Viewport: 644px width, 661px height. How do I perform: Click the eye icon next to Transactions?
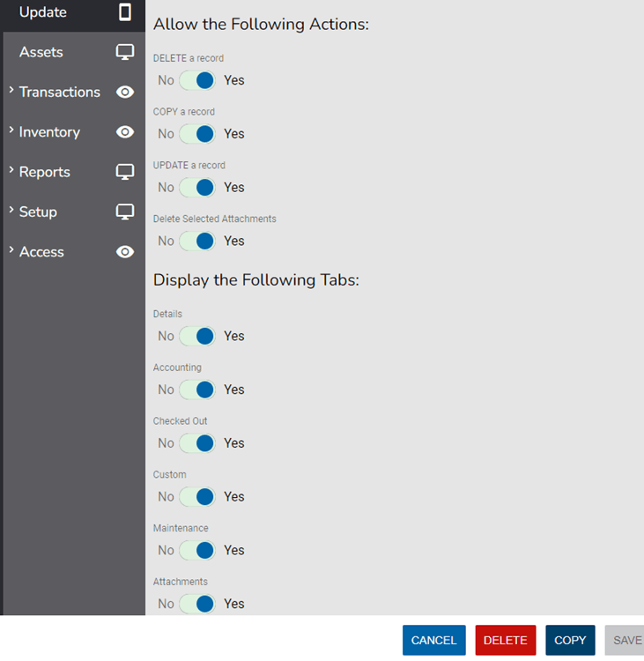click(125, 92)
